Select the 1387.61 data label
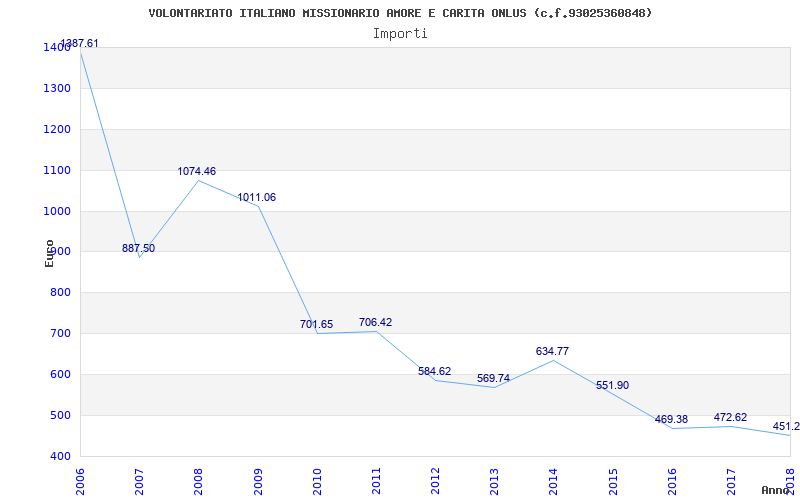This screenshot has height=500, width=800. (x=80, y=43)
